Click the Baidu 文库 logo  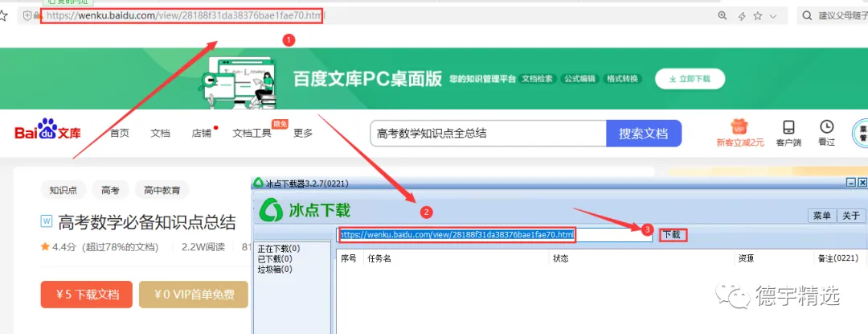(47, 130)
